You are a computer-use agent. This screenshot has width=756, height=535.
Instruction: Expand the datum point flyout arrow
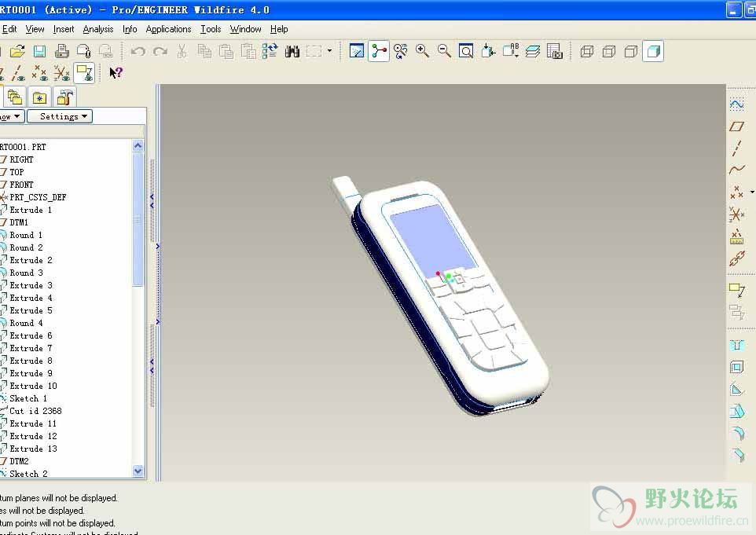[751, 192]
